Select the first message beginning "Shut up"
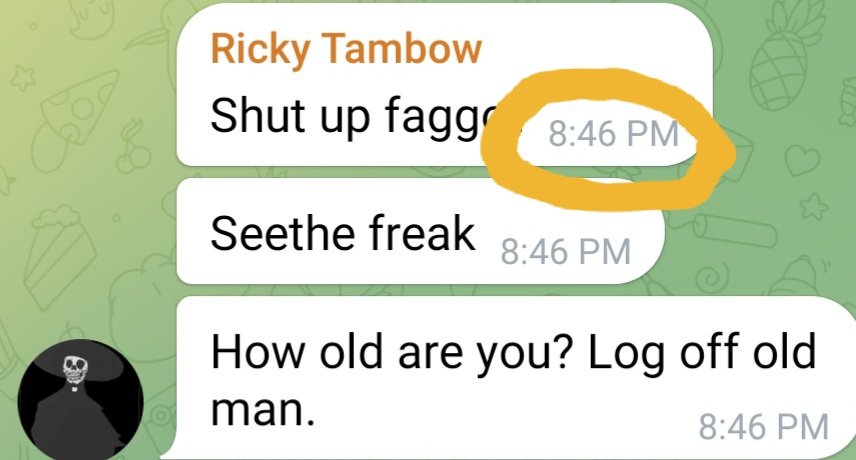The width and height of the screenshot is (856, 460). [x=445, y=85]
